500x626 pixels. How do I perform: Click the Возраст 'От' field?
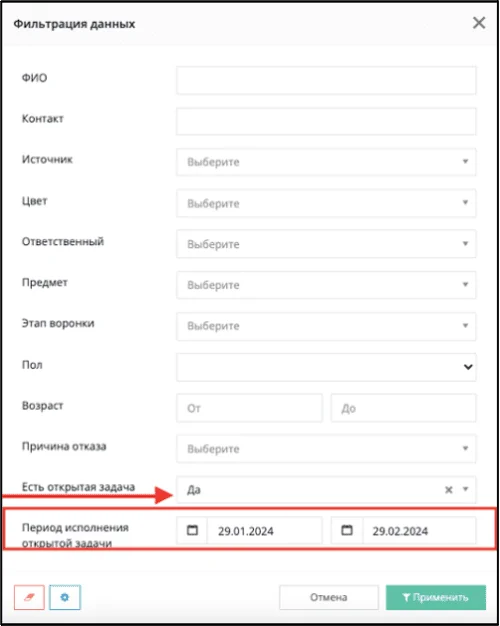[249, 408]
